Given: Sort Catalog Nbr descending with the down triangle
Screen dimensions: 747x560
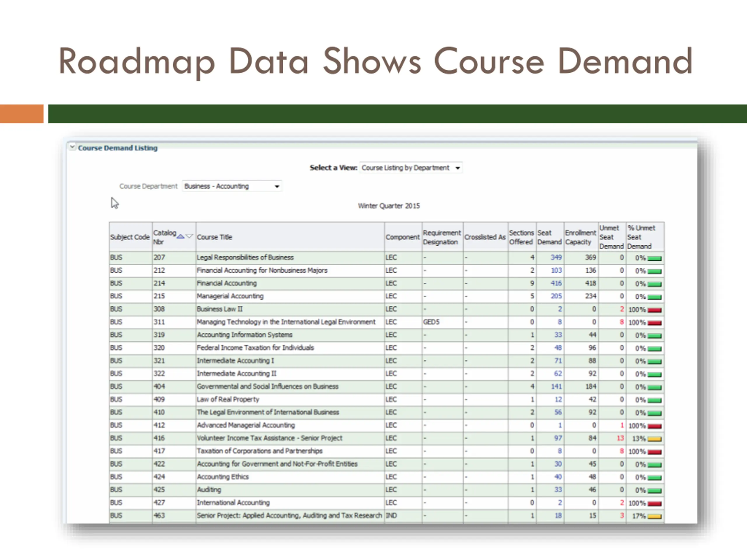Looking at the screenshot, I should point(189,236).
